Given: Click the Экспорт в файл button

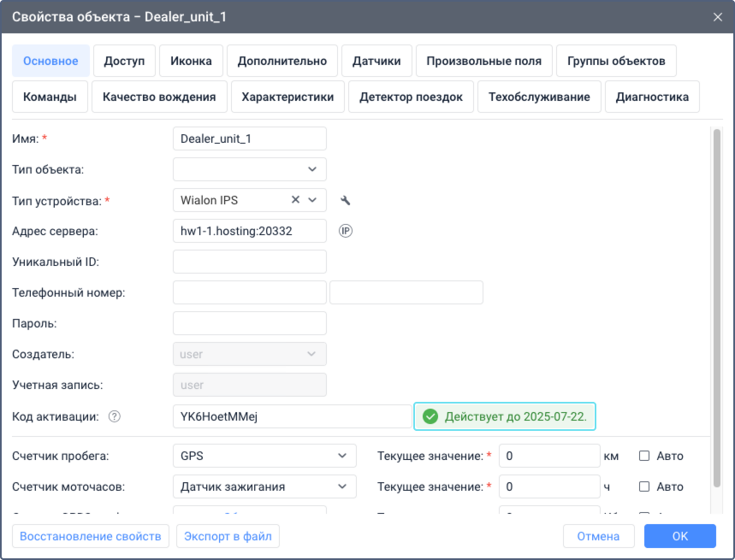Looking at the screenshot, I should point(228,536).
